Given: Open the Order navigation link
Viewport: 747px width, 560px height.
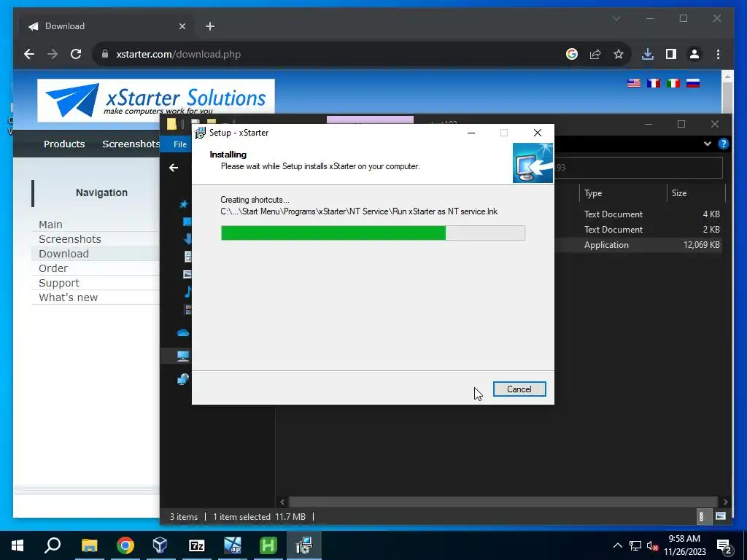Looking at the screenshot, I should point(53,268).
